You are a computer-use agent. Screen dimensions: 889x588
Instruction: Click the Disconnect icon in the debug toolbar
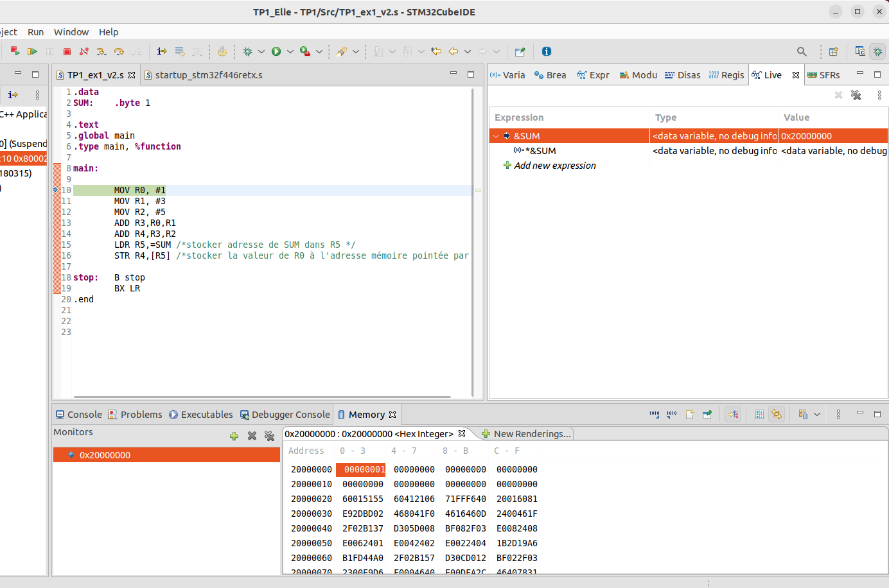pyautogui.click(x=84, y=51)
